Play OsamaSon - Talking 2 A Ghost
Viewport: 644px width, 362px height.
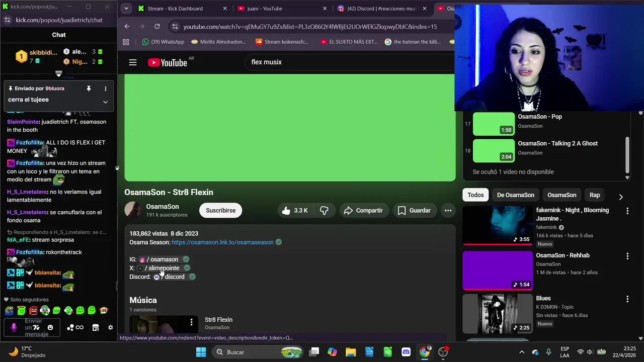546,150
